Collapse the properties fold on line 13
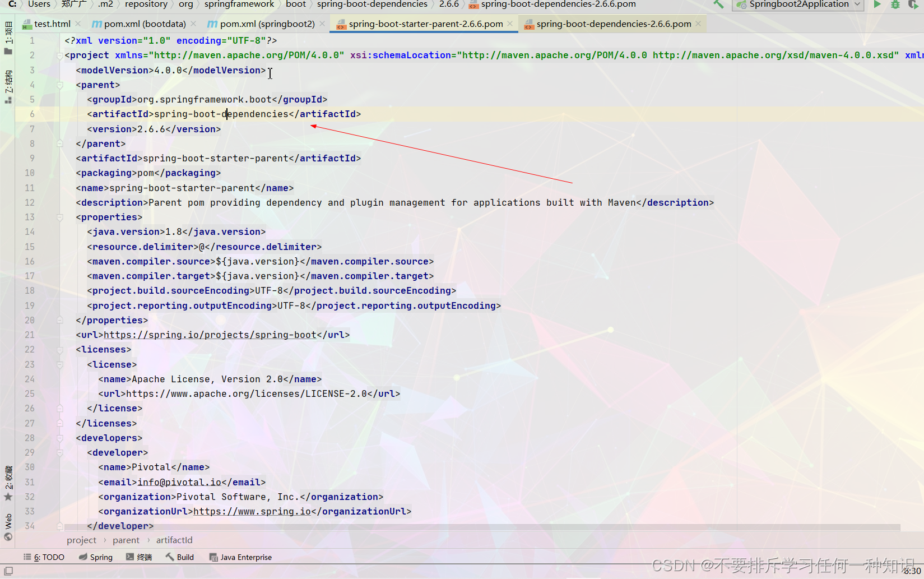Screen dimensions: 924x579 [x=60, y=217]
